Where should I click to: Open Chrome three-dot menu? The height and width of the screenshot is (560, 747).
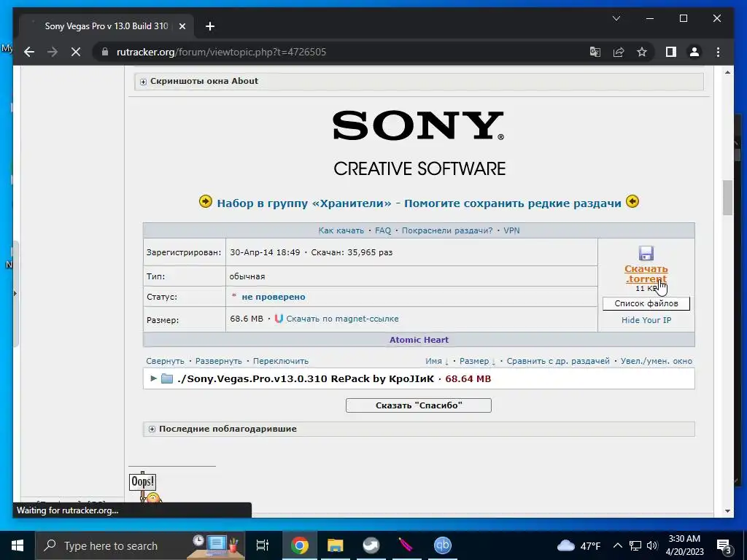[718, 52]
